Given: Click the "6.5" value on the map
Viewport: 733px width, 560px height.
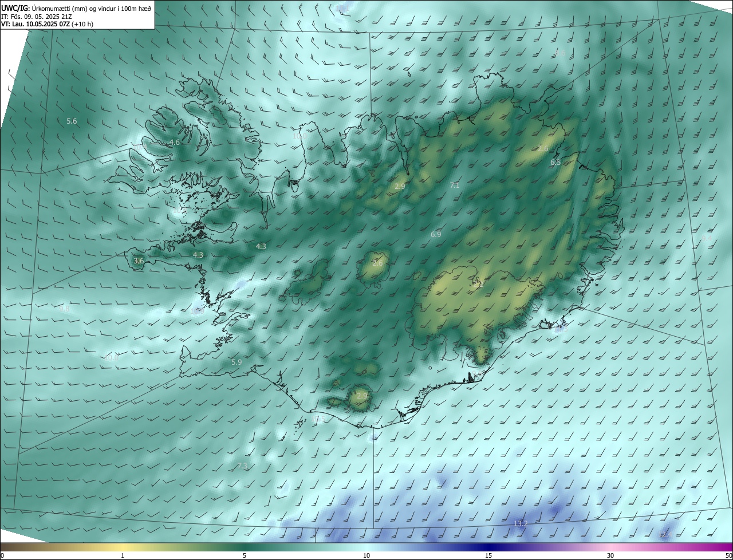Looking at the screenshot, I should [555, 162].
